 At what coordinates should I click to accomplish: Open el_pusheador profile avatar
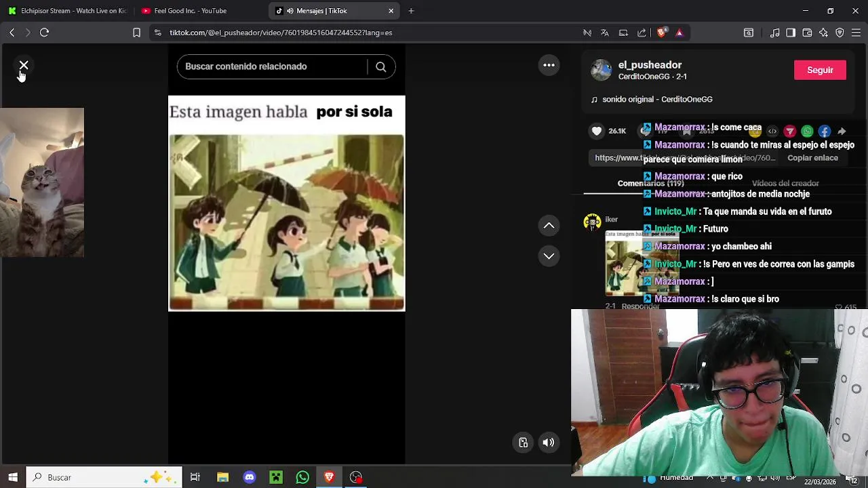click(x=601, y=70)
